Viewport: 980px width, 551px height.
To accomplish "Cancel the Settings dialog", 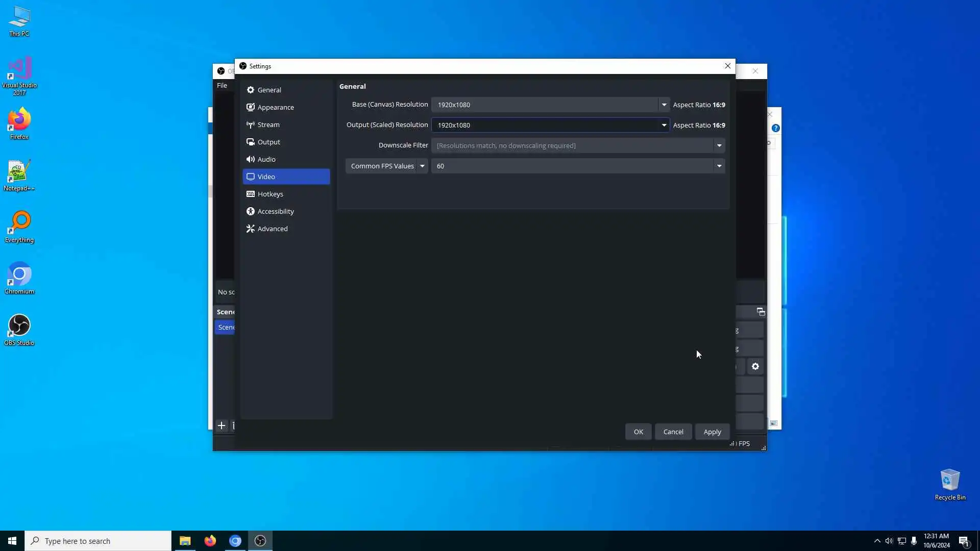I will 673,432.
